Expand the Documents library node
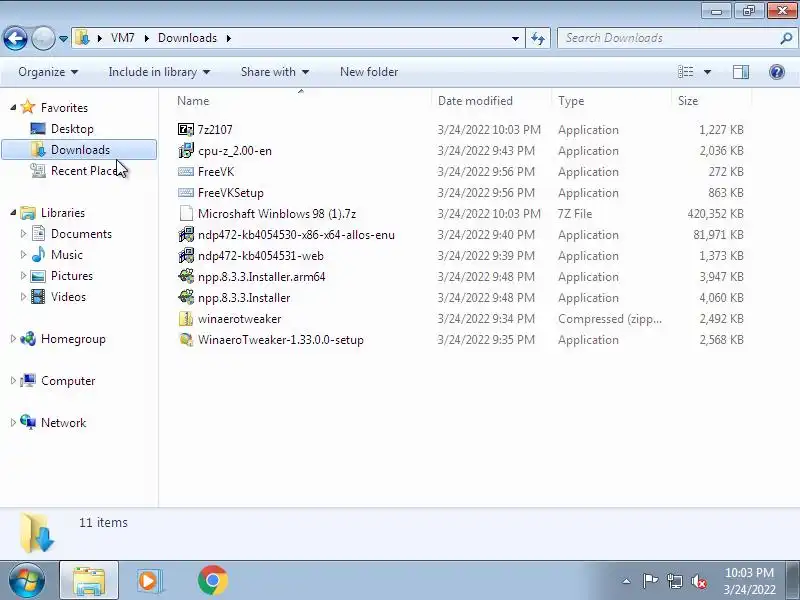The width and height of the screenshot is (800, 600). click(23, 234)
